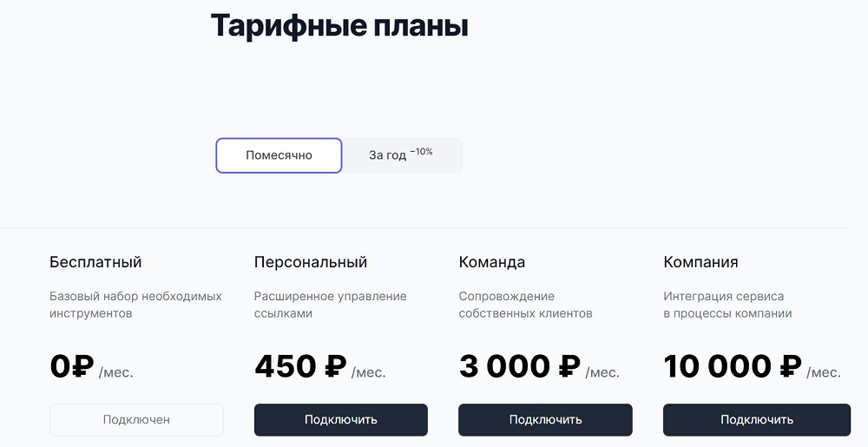Click Подключить for the Компания plan
The width and height of the screenshot is (868, 447).
coord(757,420)
